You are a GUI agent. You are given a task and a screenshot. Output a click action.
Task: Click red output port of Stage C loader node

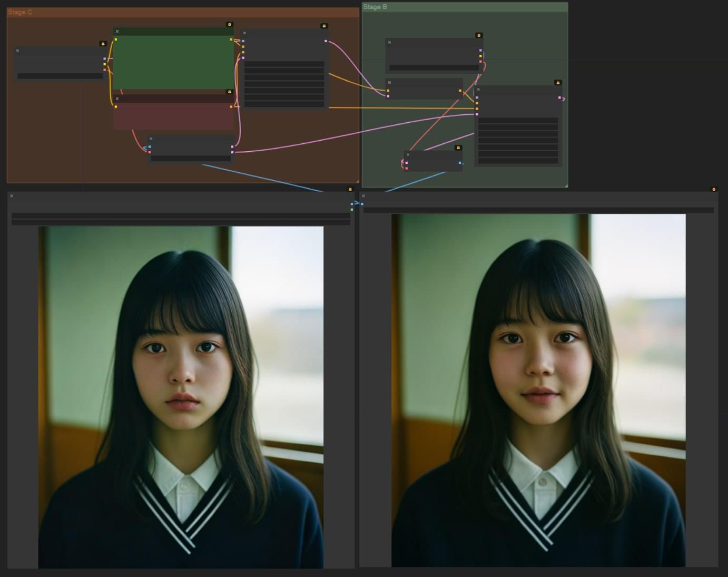point(105,70)
